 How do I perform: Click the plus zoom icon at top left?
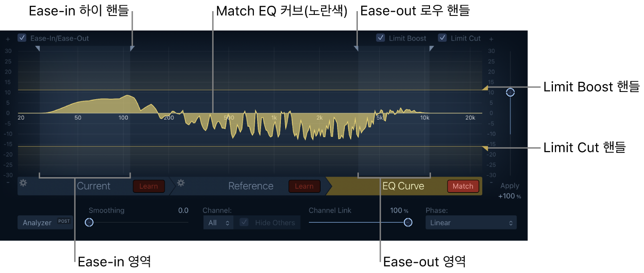[x=8, y=39]
